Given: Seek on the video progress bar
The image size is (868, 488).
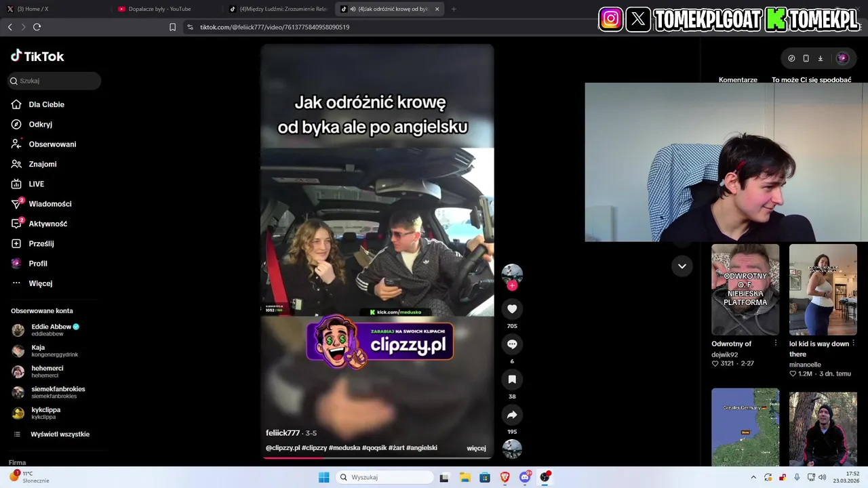Looking at the screenshot, I should click(x=377, y=457).
